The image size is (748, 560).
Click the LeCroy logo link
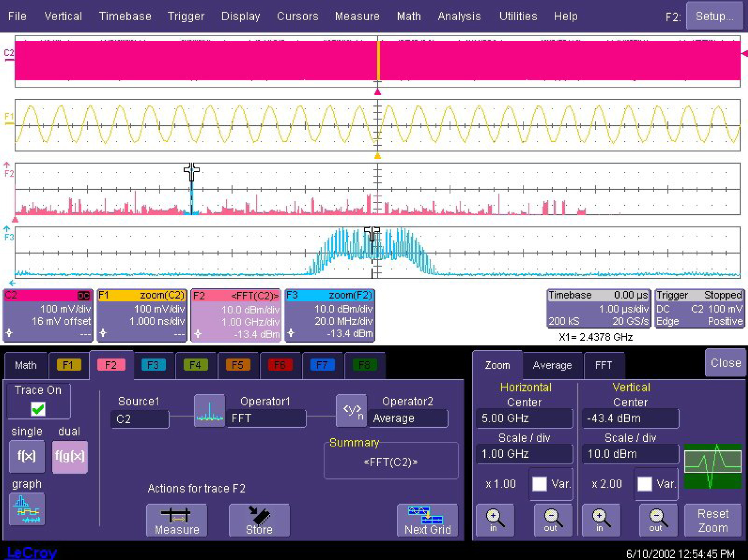click(x=32, y=553)
